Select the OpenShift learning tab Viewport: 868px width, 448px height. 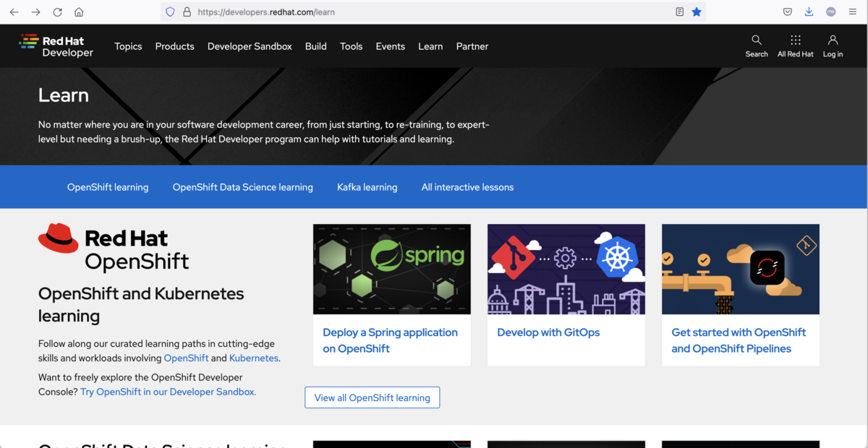pyautogui.click(x=108, y=187)
